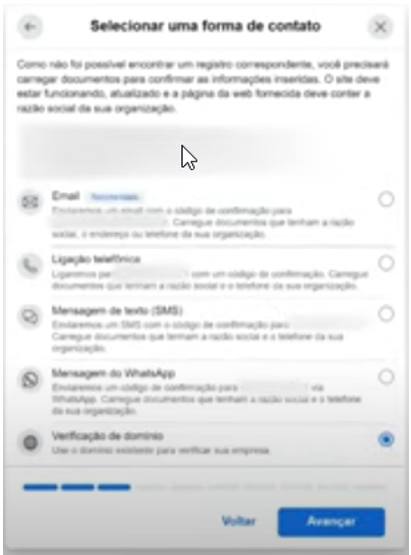Close the contact method dialog
This screenshot has height=555, width=411.
[381, 27]
